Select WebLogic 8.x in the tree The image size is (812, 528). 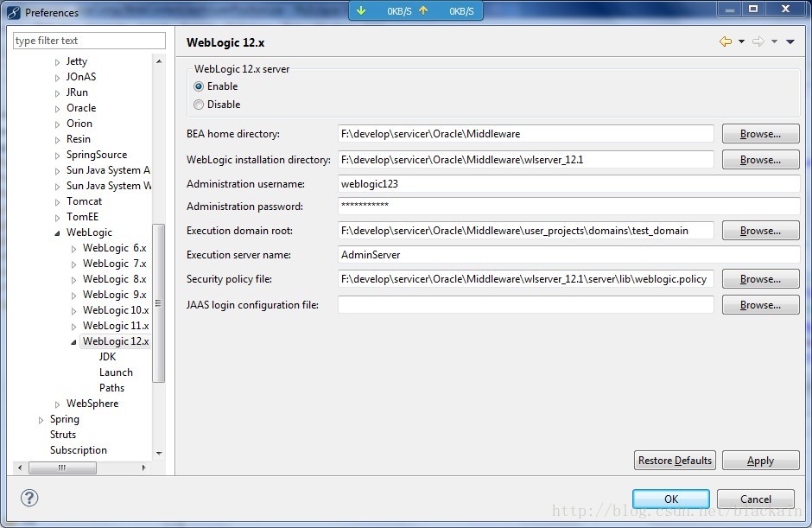click(114, 279)
